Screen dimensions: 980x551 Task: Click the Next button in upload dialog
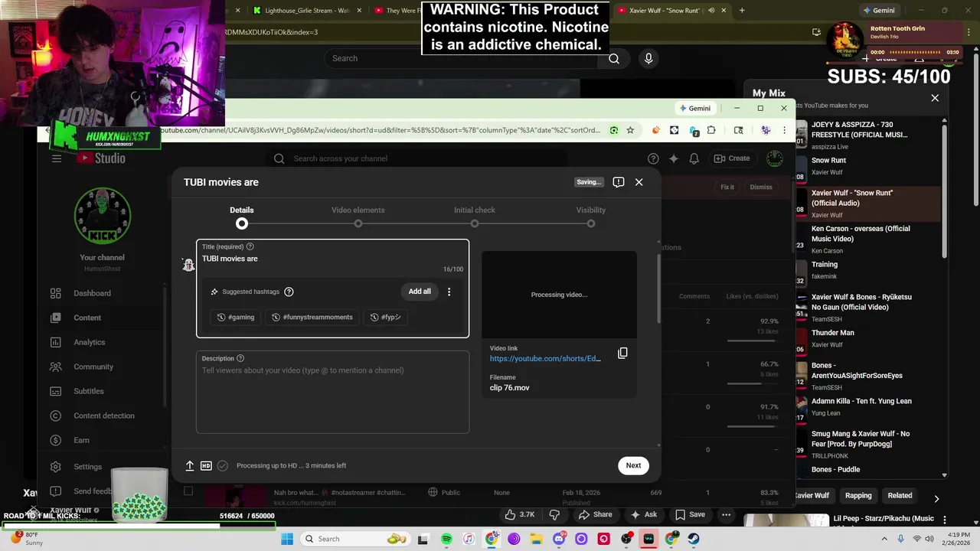pos(633,465)
